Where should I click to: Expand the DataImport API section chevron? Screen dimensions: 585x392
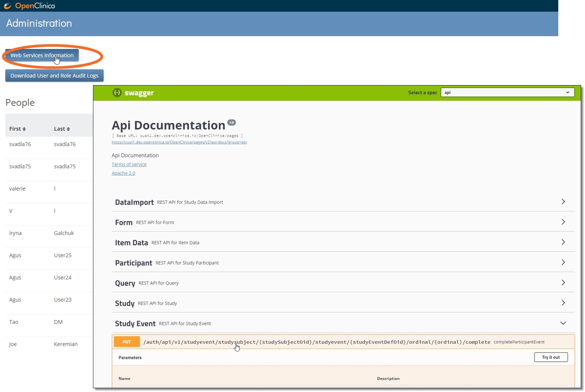point(563,202)
